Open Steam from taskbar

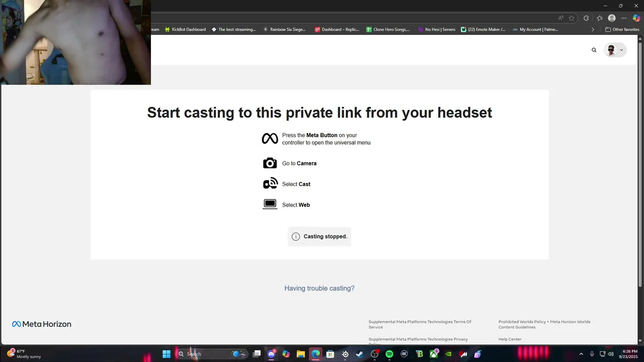click(360, 354)
